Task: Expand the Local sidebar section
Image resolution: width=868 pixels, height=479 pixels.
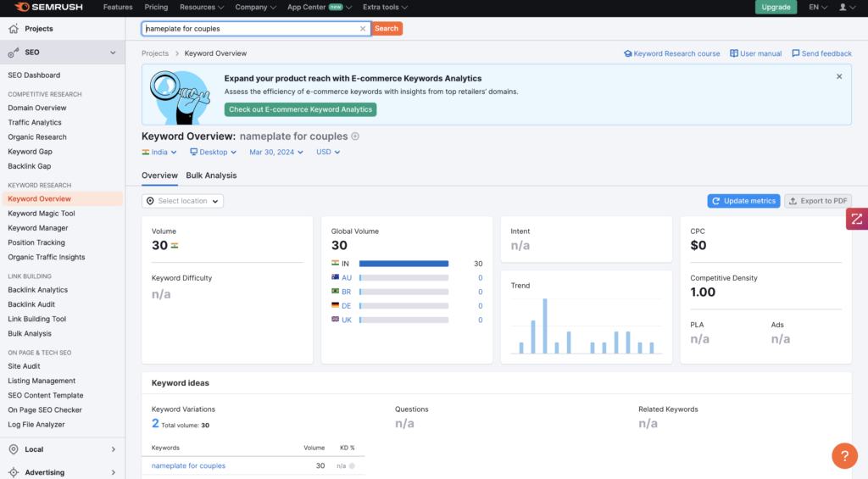Action: tap(113, 449)
